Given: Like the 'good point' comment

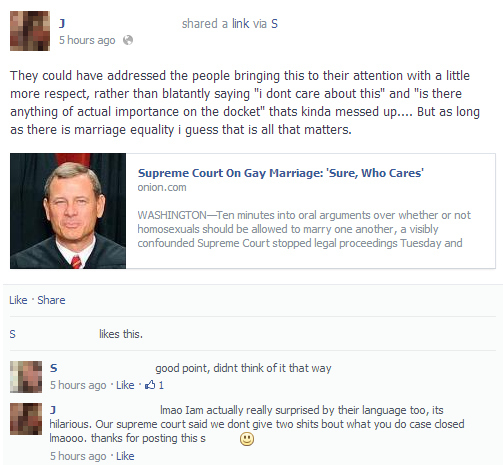Looking at the screenshot, I should click(x=125, y=385).
